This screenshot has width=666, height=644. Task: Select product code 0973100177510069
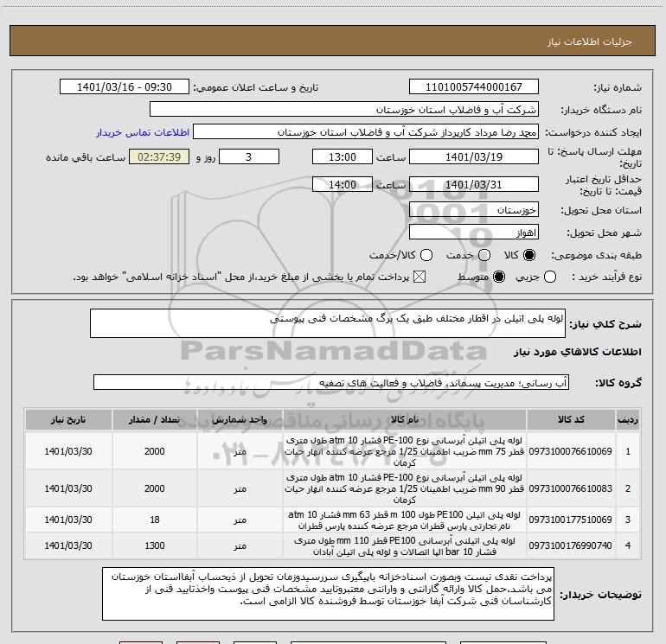point(571,520)
